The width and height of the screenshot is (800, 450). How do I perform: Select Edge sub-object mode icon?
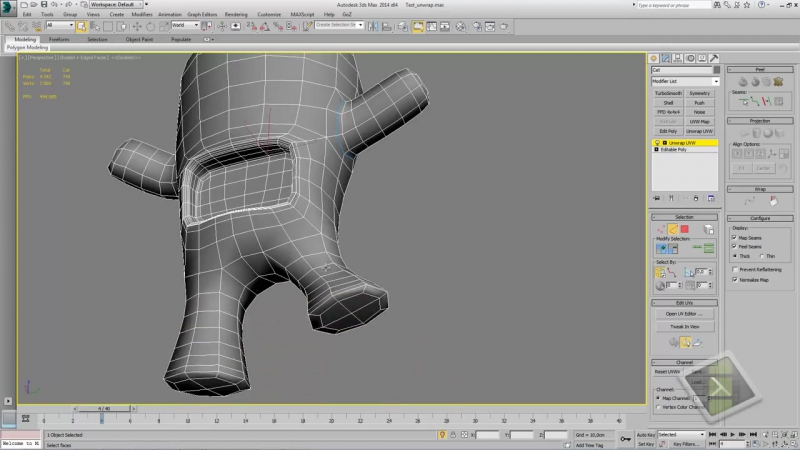pos(673,229)
